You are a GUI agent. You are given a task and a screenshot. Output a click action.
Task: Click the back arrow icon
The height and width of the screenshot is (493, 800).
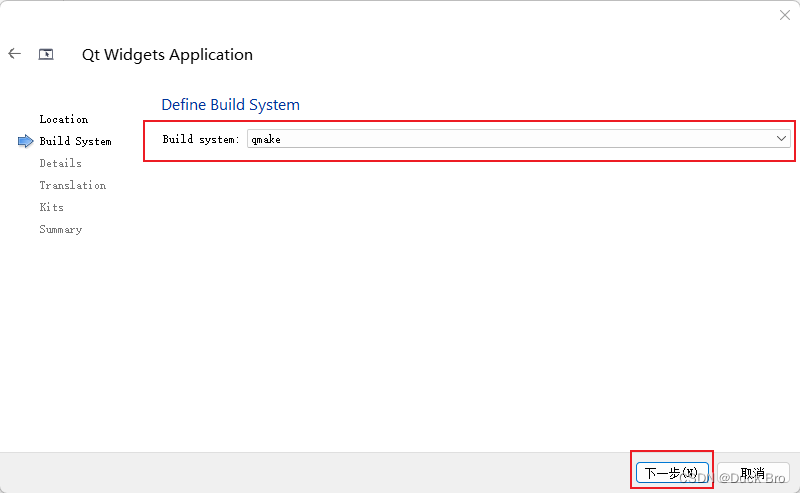[14, 54]
